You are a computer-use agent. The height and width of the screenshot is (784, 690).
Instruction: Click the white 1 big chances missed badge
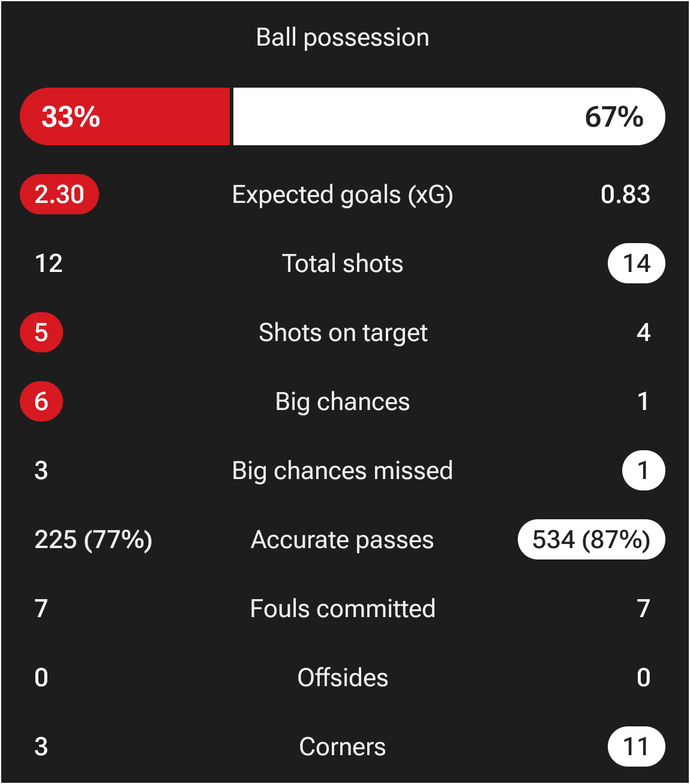[643, 471]
